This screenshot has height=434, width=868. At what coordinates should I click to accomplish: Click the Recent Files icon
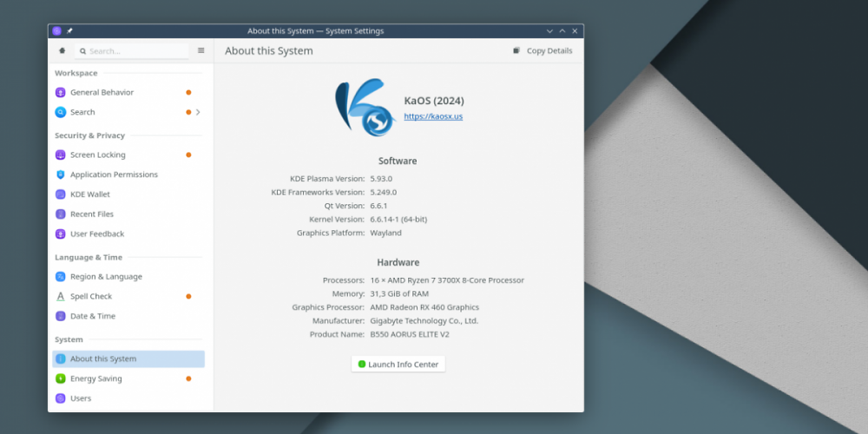61,214
